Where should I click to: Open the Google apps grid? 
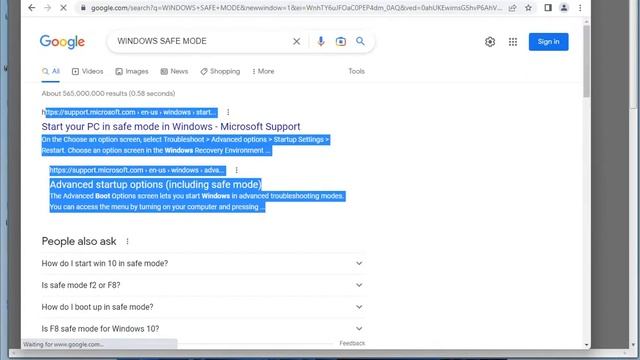pyautogui.click(x=513, y=42)
